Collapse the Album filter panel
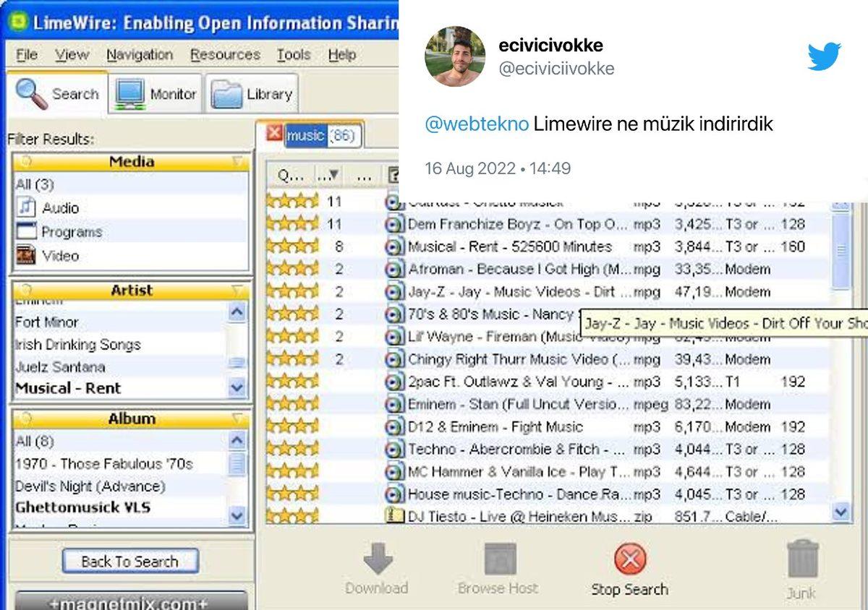Screen dimensions: 868x610 [237, 418]
